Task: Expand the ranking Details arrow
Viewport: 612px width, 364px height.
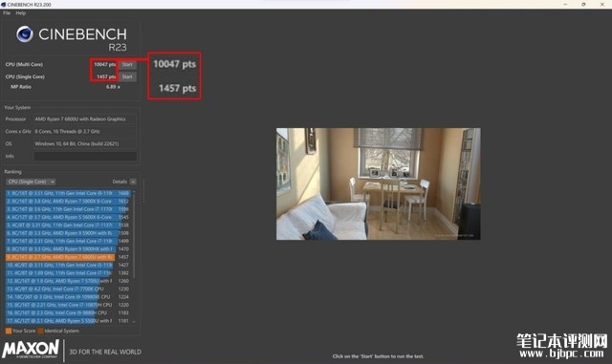Action: [x=133, y=182]
